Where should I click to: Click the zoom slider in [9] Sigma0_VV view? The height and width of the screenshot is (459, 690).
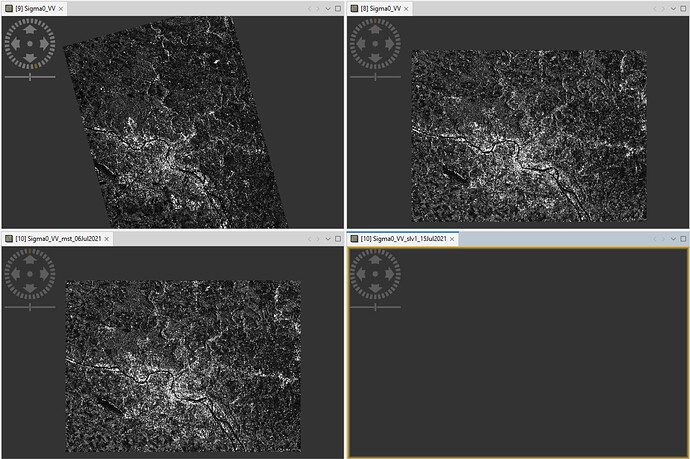tap(30, 76)
